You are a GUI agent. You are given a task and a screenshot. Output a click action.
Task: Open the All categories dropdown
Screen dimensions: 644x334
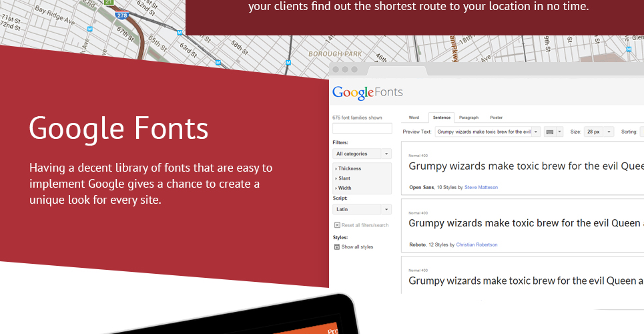tap(362, 154)
